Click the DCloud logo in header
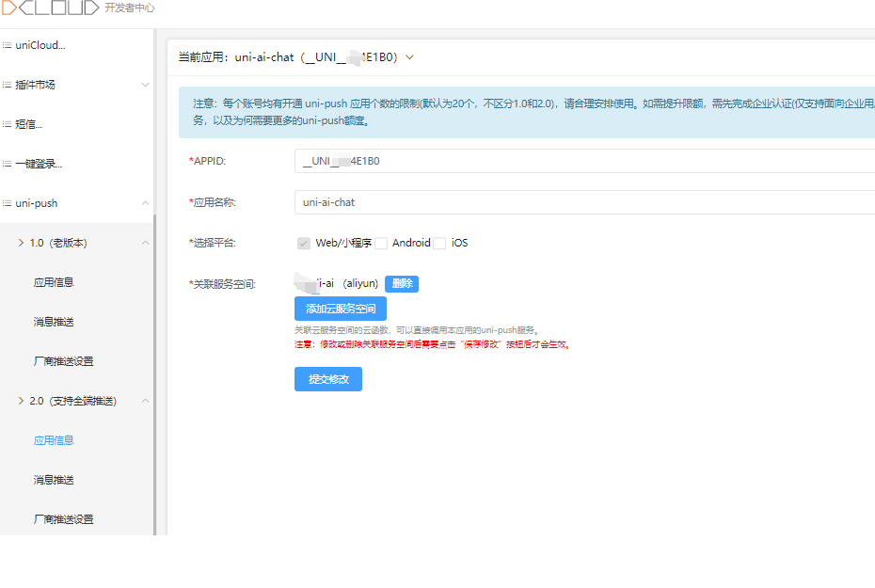 click(x=49, y=8)
